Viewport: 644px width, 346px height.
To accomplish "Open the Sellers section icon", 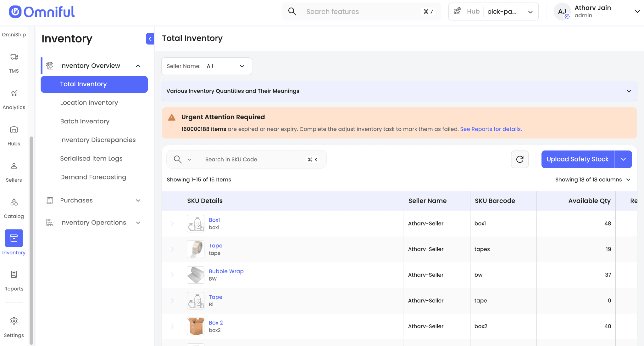I will pos(14,166).
